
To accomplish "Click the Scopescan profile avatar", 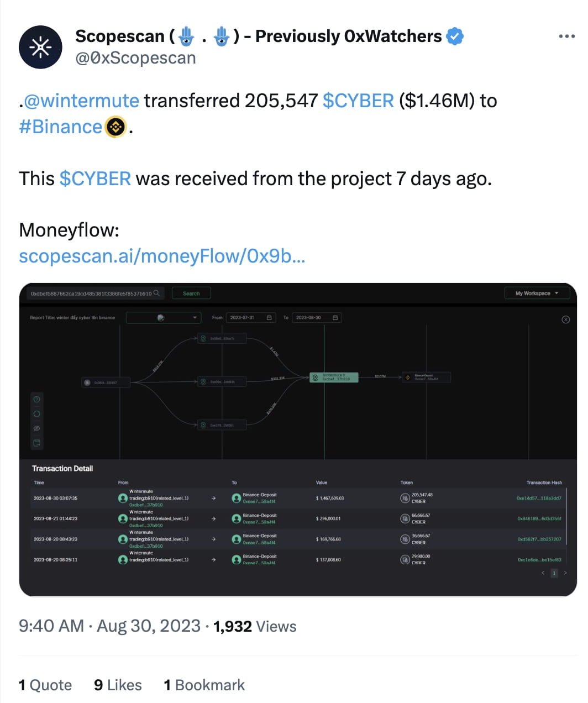I will click(x=40, y=47).
